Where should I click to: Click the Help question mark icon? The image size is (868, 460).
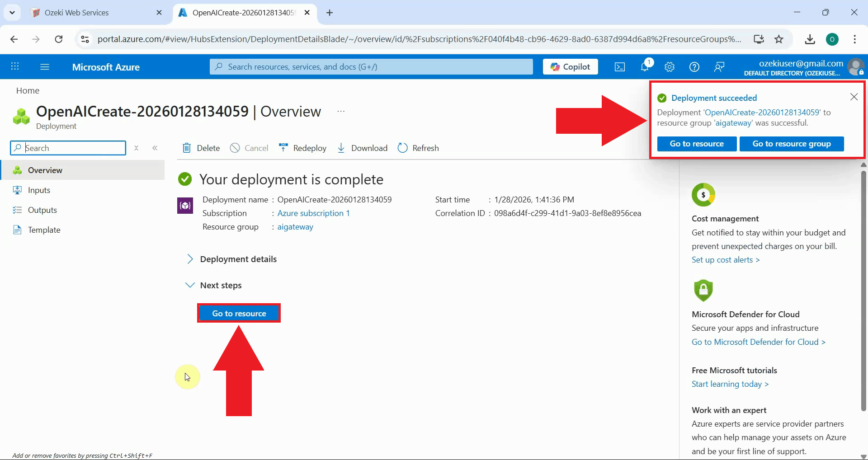tap(694, 67)
